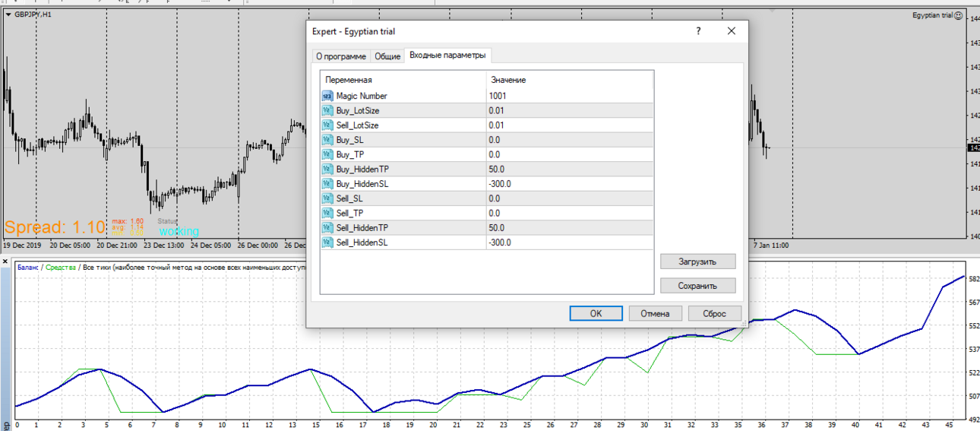This screenshot has height=431, width=980.
Task: Select the Buy_SL value 0.0
Action: [x=495, y=140]
